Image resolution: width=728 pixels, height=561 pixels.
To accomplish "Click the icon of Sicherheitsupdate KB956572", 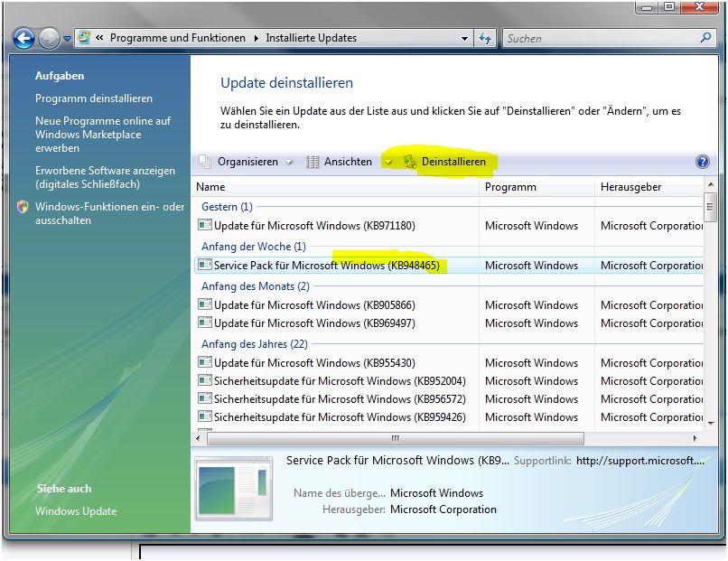I will [204, 398].
